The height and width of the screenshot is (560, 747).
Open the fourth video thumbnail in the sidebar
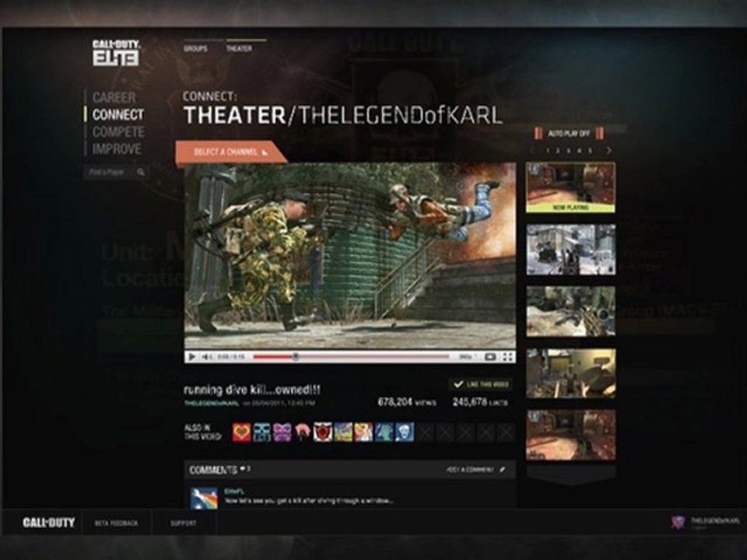coord(570,373)
